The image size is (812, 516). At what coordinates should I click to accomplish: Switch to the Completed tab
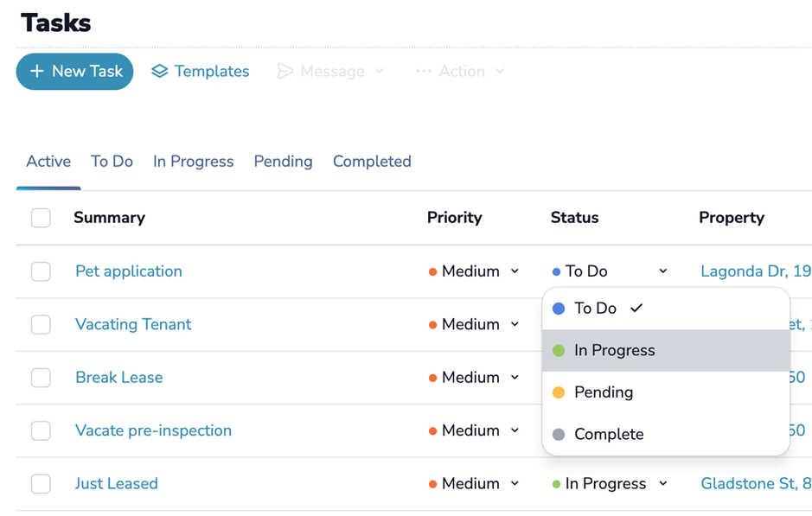372,161
